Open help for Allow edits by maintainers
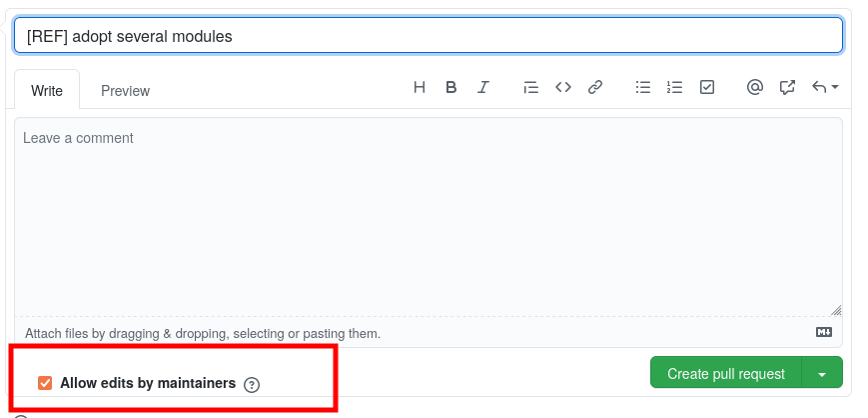Image resolution: width=868 pixels, height=418 pixels. click(x=252, y=384)
